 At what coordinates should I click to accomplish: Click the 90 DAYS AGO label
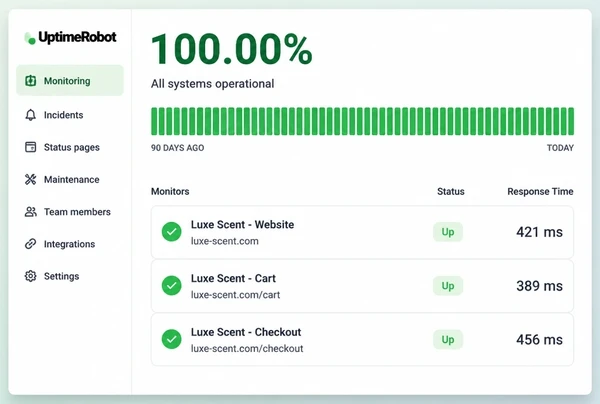pos(178,148)
